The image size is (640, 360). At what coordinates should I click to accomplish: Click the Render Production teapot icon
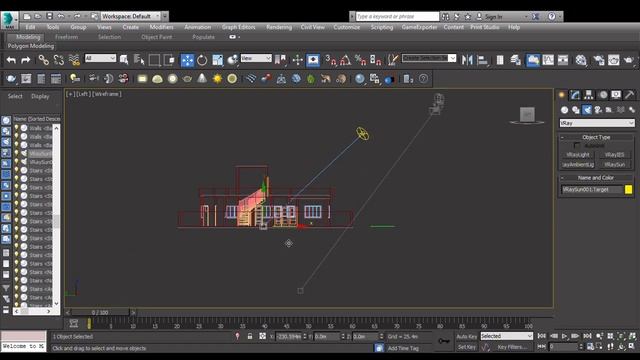tap(628, 60)
